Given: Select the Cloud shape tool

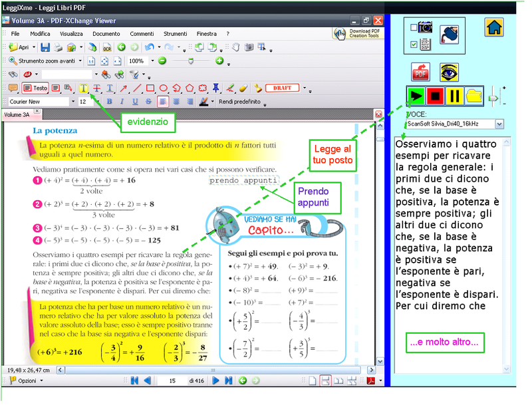Looking at the screenshot, I should [203, 88].
